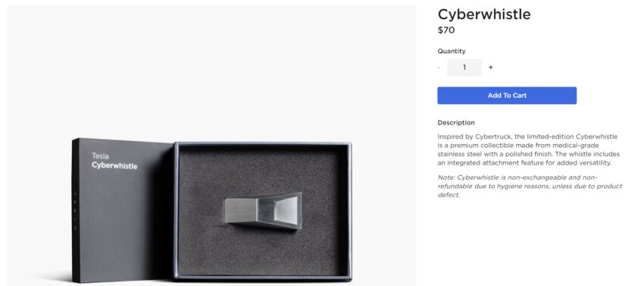Screen dimensions: 644x286
Task: Click the 'Inspired by Cybertruck' description paragraph
Action: tap(528, 149)
